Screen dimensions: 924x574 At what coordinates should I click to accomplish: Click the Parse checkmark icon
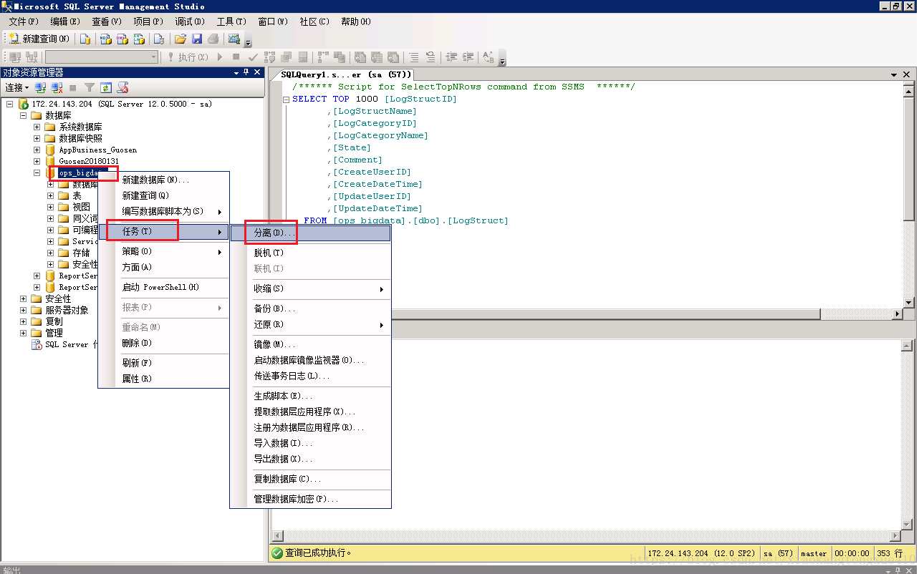(x=253, y=57)
